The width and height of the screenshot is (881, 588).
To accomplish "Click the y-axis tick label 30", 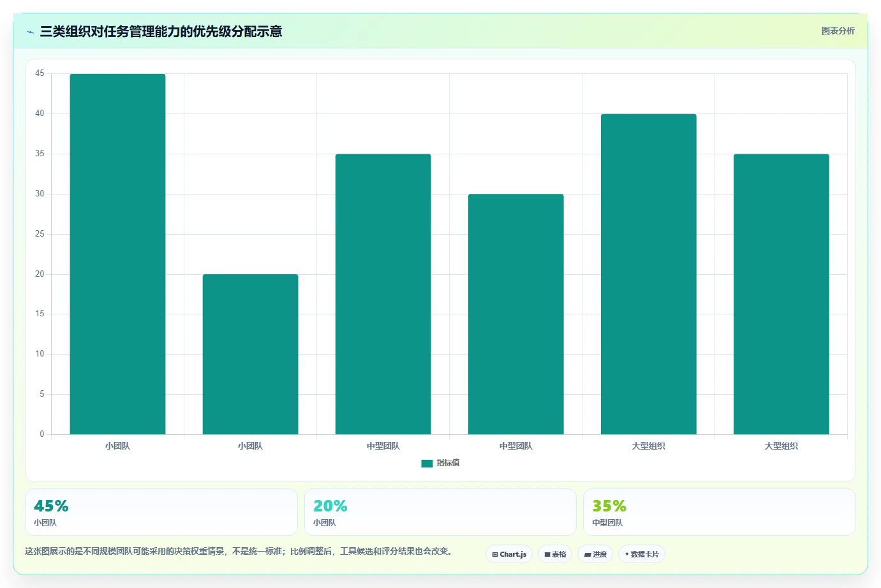I will pos(40,194).
